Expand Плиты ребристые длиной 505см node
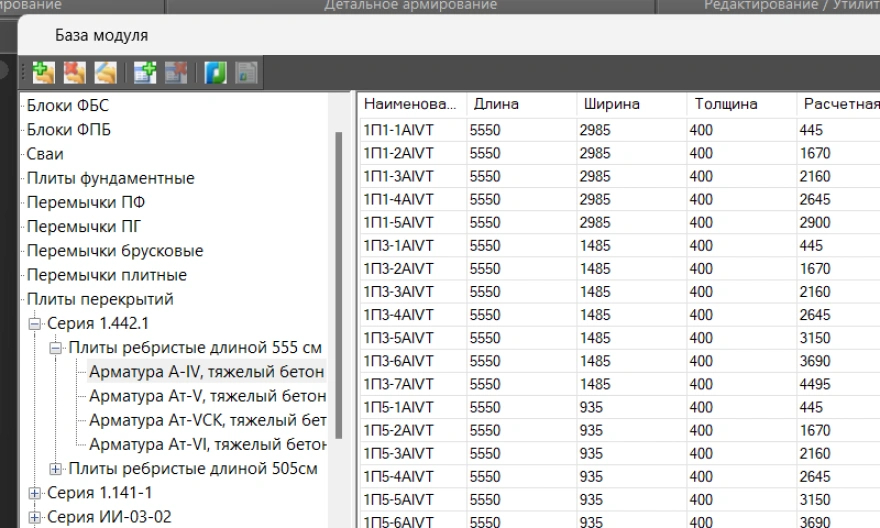The width and height of the screenshot is (880, 528). coord(56,469)
